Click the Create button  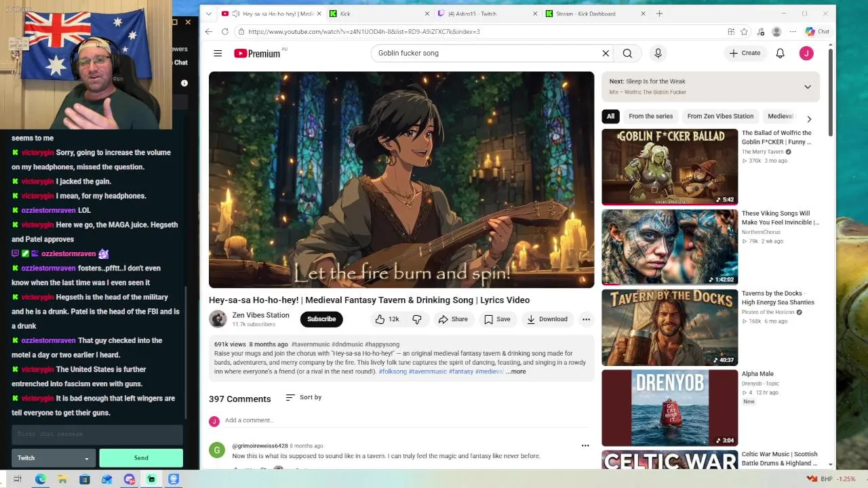[745, 53]
